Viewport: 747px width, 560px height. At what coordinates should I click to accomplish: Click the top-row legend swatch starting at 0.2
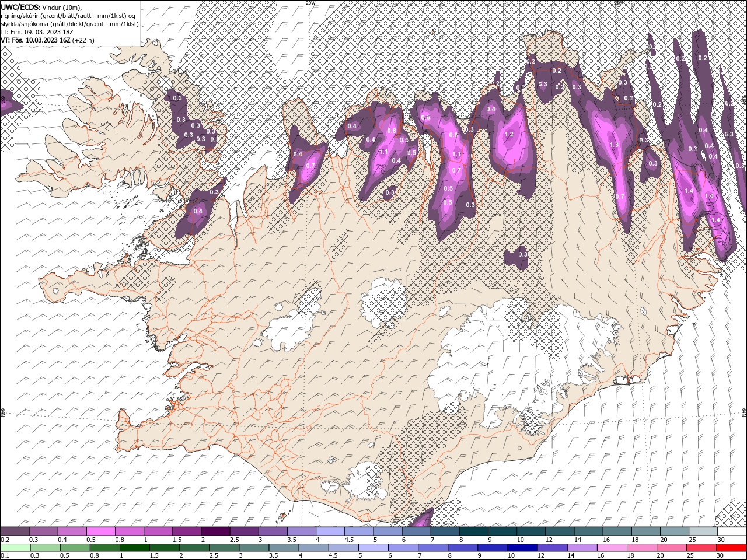[x=15, y=531]
